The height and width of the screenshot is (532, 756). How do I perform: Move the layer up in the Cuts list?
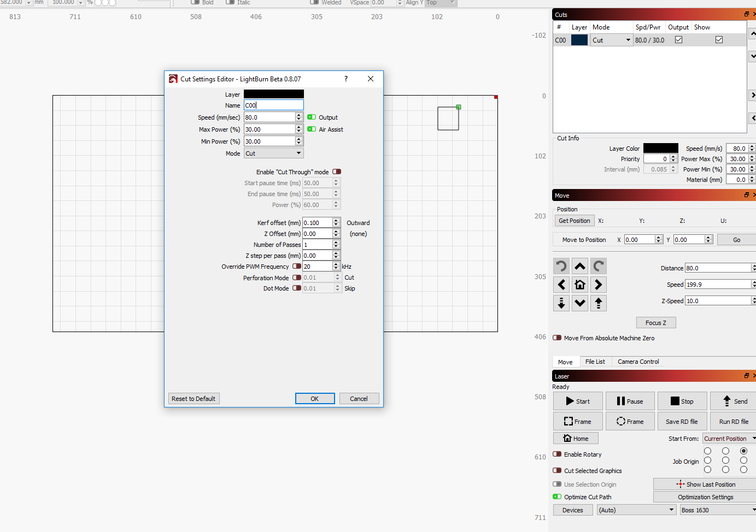753,34
